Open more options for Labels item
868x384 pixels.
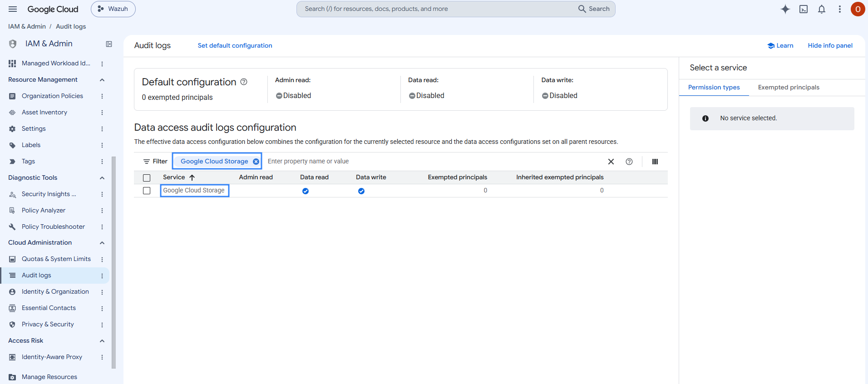[x=102, y=145]
